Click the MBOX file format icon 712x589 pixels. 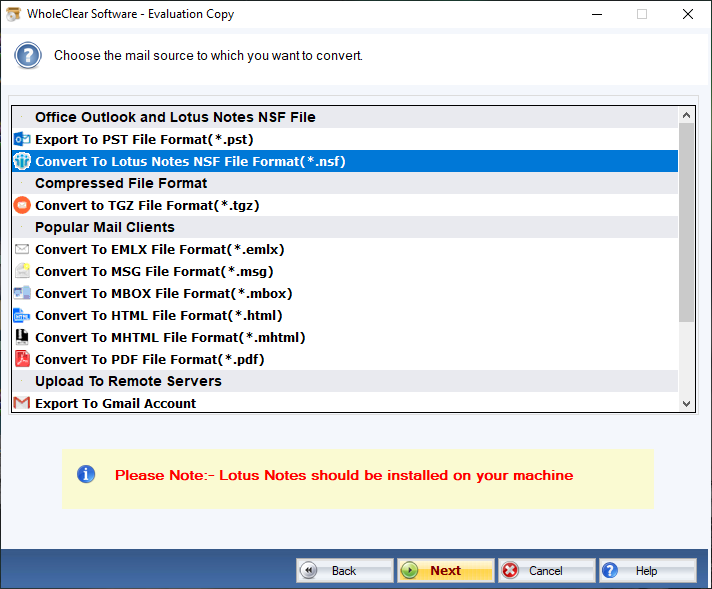22,293
